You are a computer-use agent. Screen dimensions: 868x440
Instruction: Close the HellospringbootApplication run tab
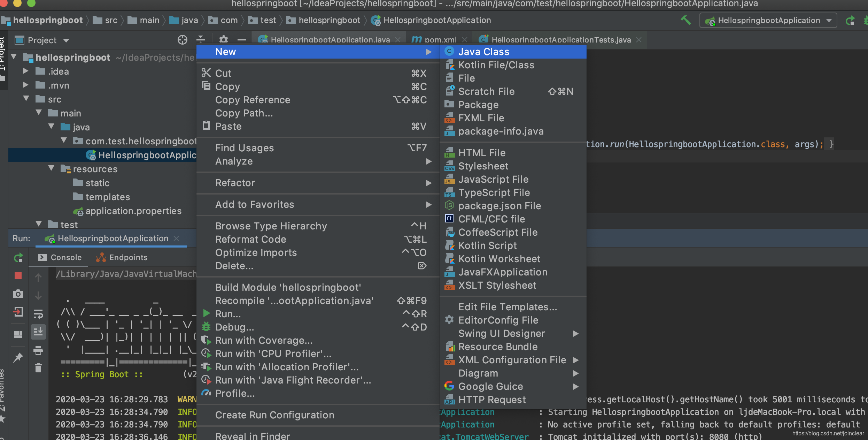[176, 238]
